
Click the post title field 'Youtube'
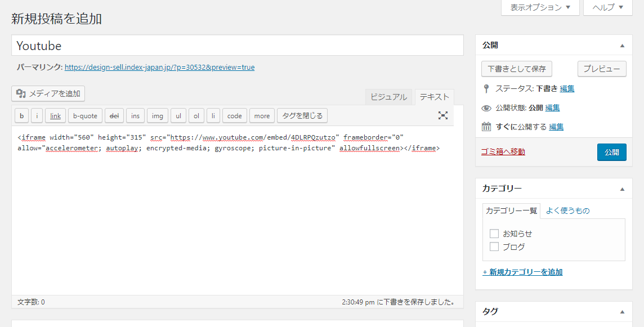[x=237, y=46]
